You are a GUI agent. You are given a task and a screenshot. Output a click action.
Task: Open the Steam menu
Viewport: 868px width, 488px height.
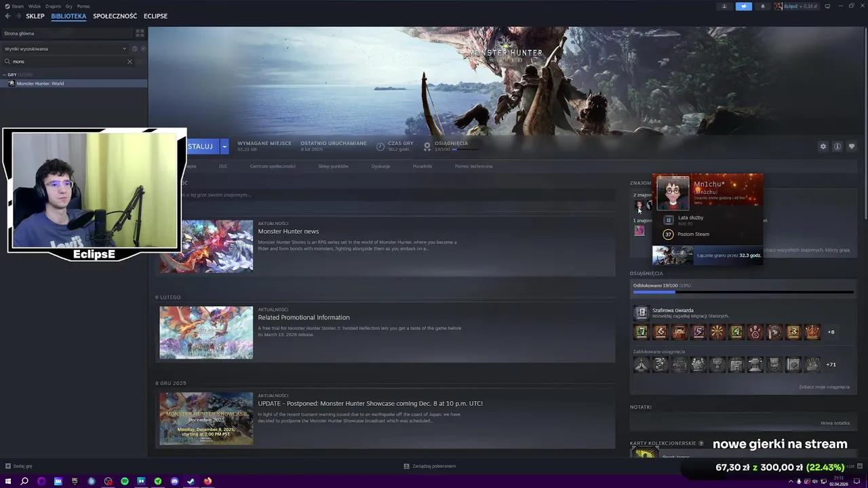[x=18, y=6]
